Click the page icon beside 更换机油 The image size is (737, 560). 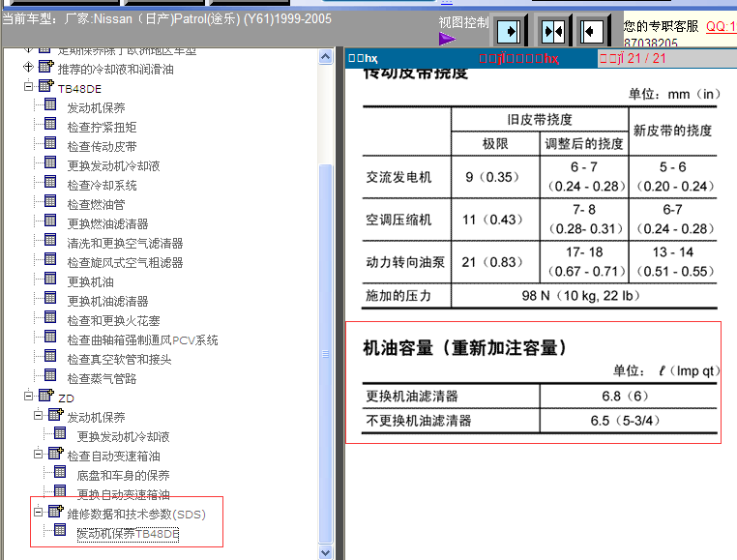pos(50,278)
